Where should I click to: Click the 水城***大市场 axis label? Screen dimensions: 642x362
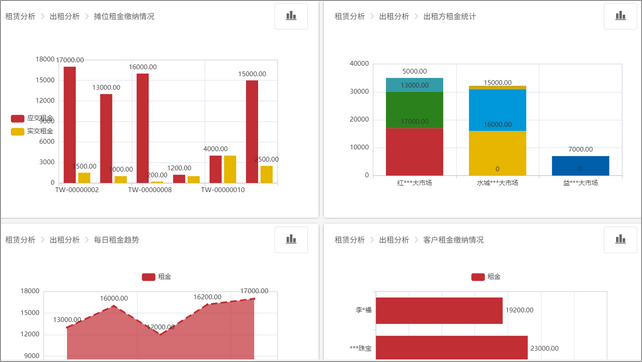[497, 183]
